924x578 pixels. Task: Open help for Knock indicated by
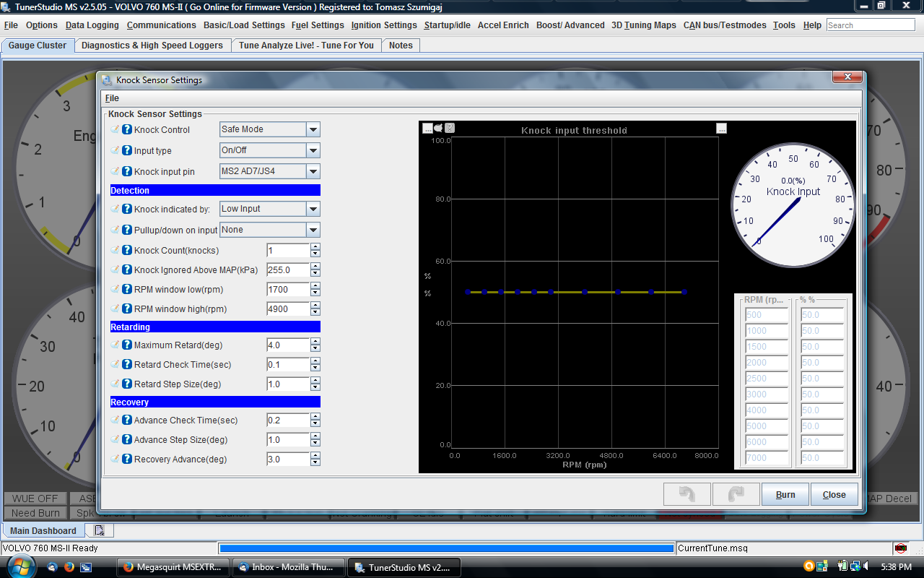[x=127, y=210]
